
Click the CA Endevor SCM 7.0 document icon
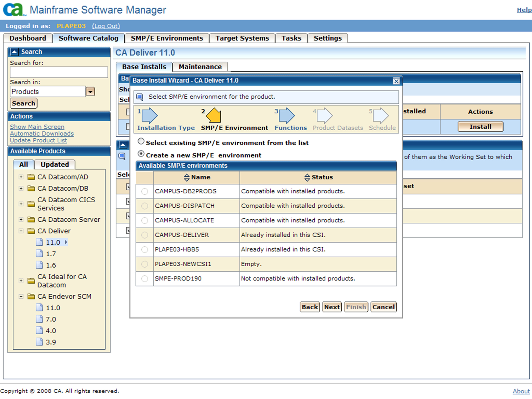tap(39, 319)
